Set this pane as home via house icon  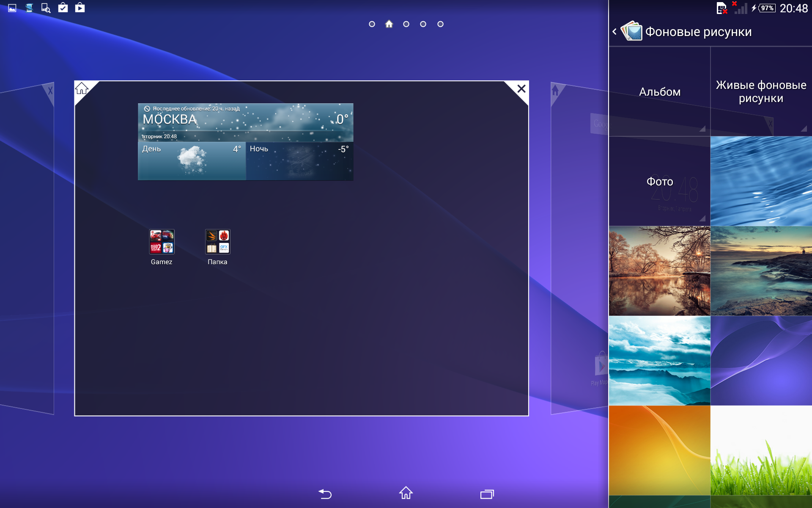pyautogui.click(x=82, y=88)
